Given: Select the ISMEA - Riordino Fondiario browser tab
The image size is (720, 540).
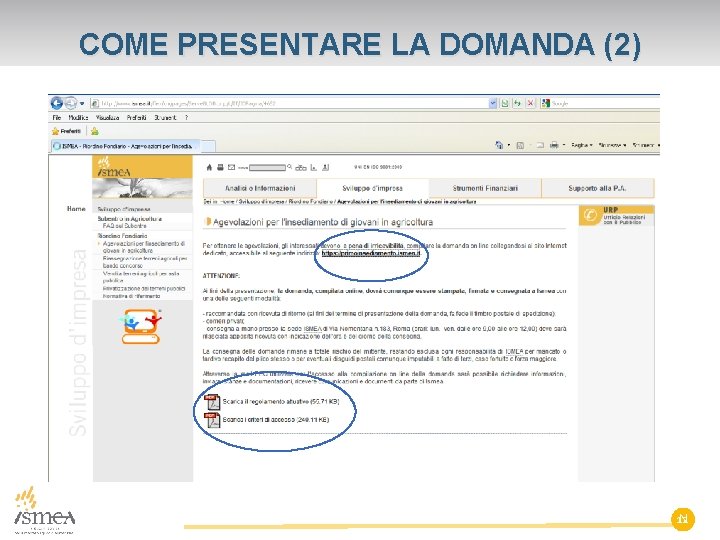Looking at the screenshot, I should tap(125, 146).
